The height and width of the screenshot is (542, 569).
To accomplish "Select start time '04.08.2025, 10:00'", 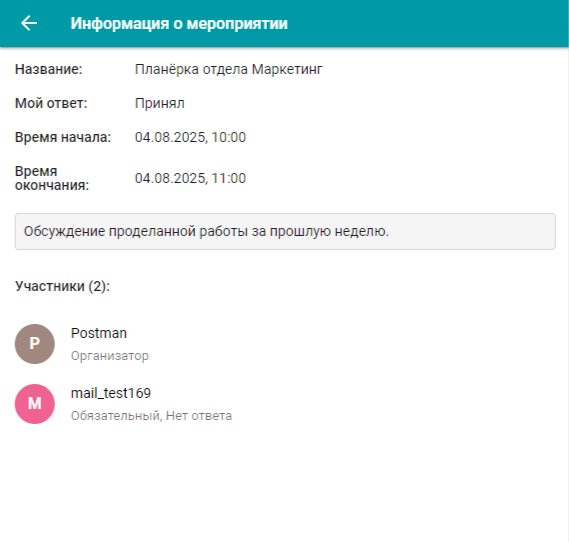I will click(191, 137).
